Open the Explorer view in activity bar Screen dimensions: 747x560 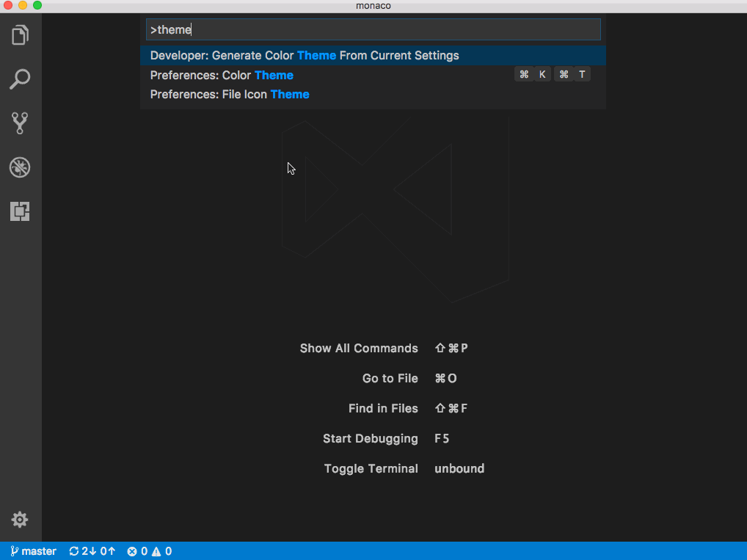pos(21,35)
